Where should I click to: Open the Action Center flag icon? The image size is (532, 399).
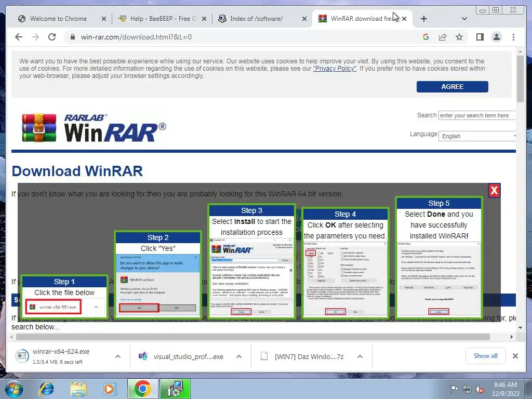[454, 389]
